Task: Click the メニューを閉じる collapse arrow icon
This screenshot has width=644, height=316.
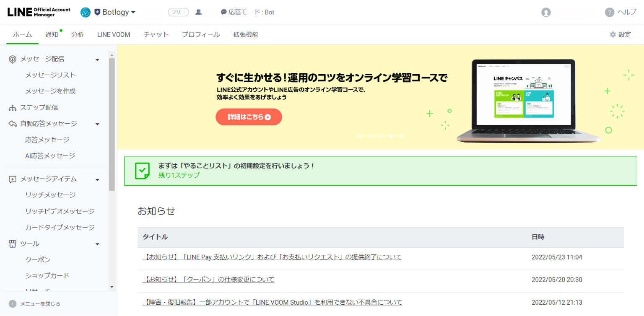Action: (13, 304)
